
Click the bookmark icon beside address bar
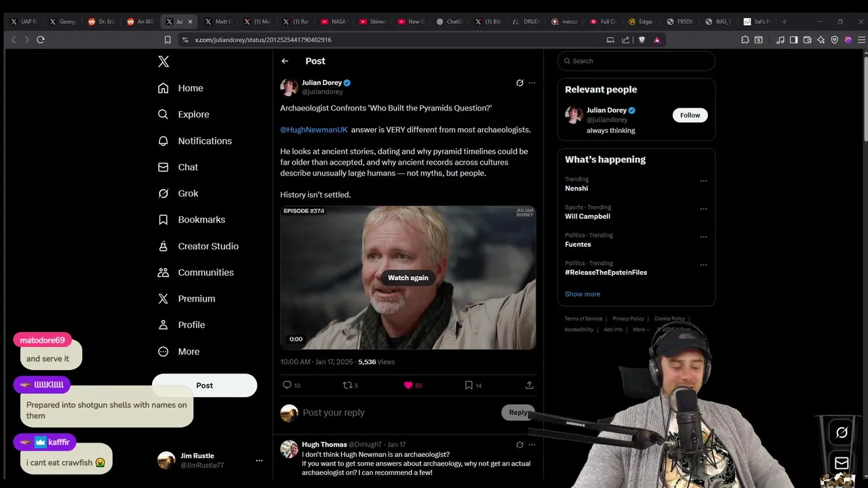pyautogui.click(x=167, y=40)
